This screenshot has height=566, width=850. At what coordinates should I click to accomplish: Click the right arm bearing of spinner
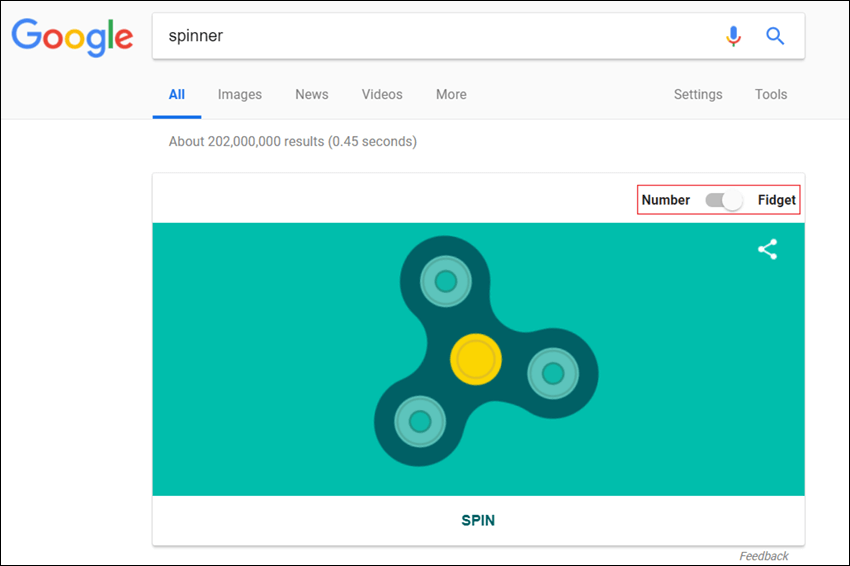click(553, 373)
